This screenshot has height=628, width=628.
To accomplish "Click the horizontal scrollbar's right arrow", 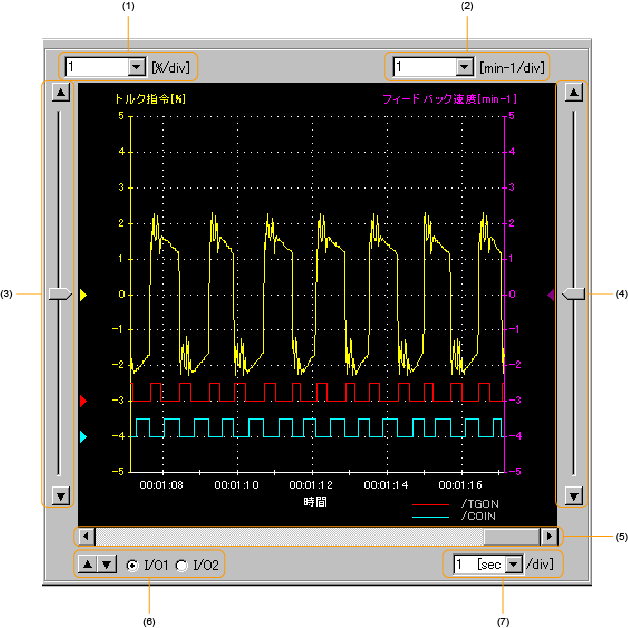I will point(548,536).
